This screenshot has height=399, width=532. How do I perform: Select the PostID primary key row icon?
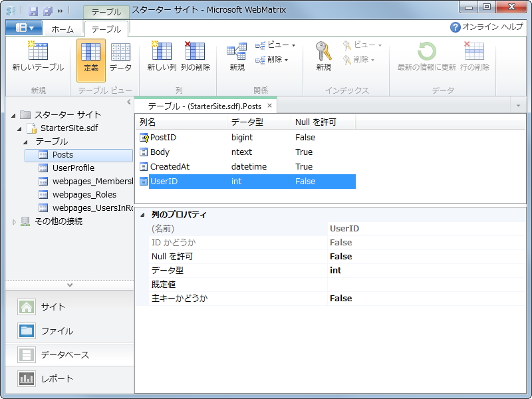[144, 138]
